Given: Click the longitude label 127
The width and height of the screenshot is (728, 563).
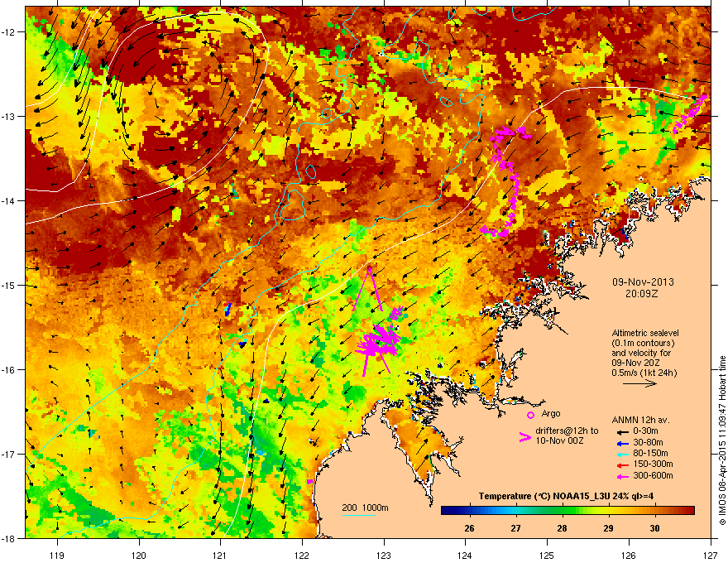Looking at the screenshot, I should [711, 555].
